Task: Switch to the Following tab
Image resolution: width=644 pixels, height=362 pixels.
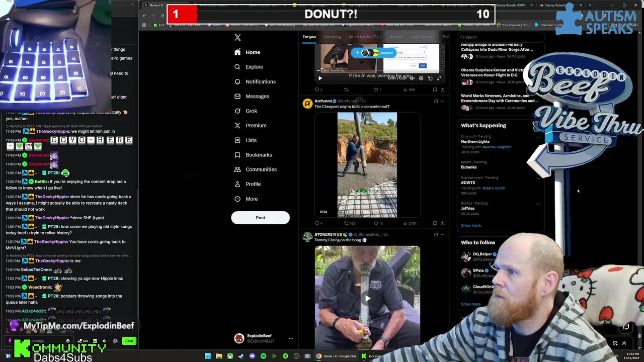Action: 332,37
